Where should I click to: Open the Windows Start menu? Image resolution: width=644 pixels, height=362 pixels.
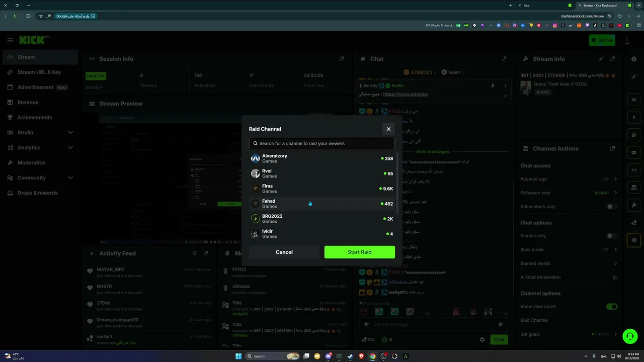tap(238, 356)
